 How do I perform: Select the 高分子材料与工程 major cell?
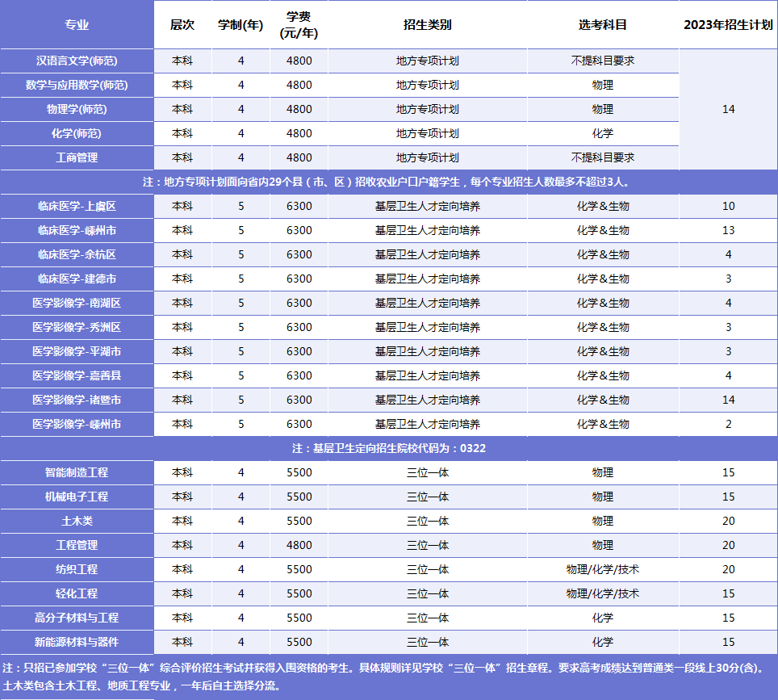[77, 618]
